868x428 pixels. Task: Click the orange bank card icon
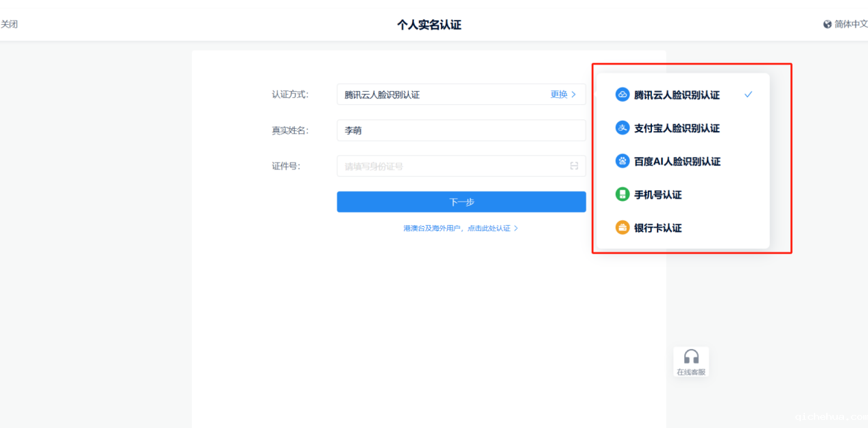coord(622,228)
